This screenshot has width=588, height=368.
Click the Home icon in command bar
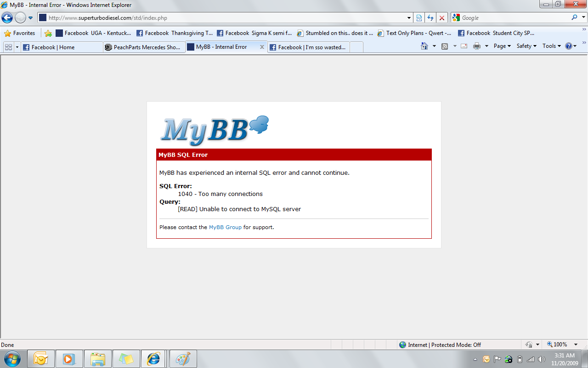[x=424, y=46]
